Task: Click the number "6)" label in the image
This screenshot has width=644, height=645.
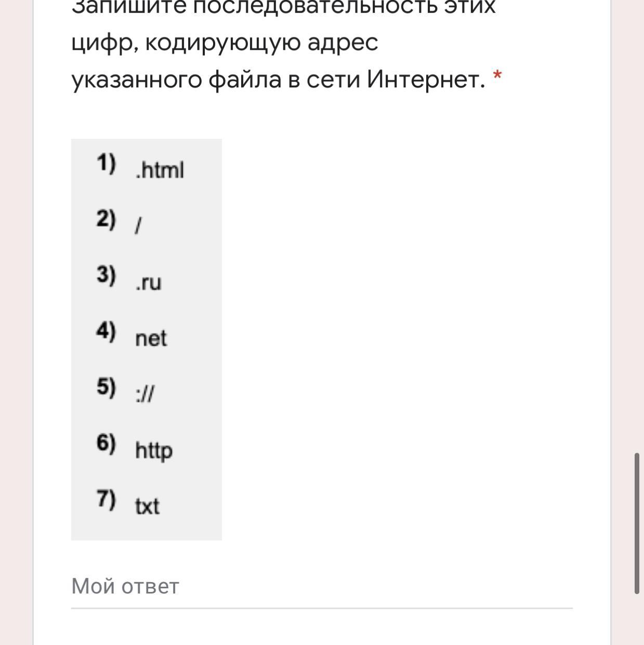Action: click(x=106, y=443)
